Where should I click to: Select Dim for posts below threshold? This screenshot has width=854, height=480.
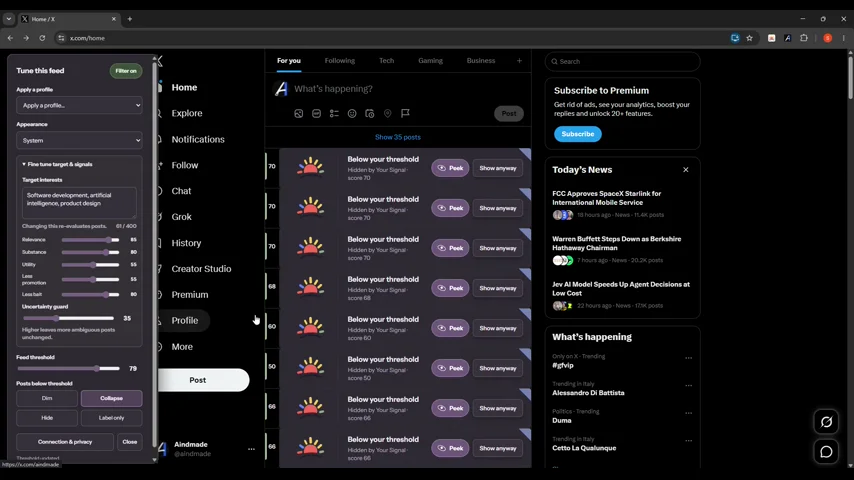click(x=47, y=398)
